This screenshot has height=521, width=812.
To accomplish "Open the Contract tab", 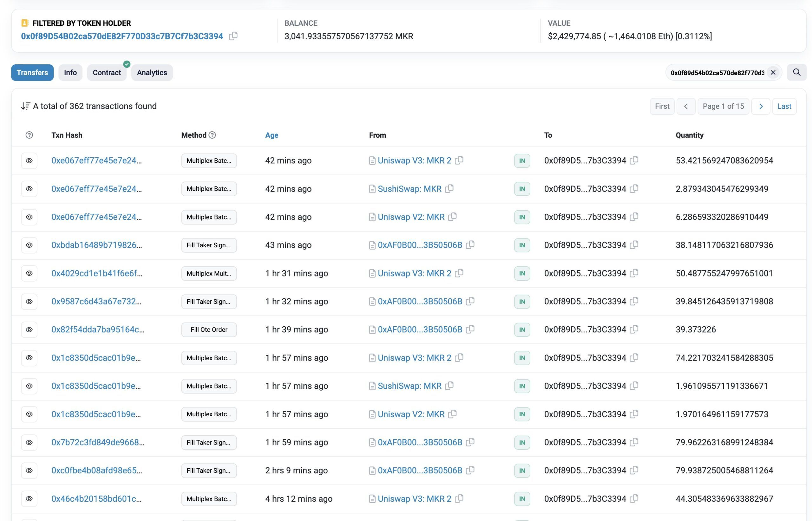I will (x=107, y=72).
